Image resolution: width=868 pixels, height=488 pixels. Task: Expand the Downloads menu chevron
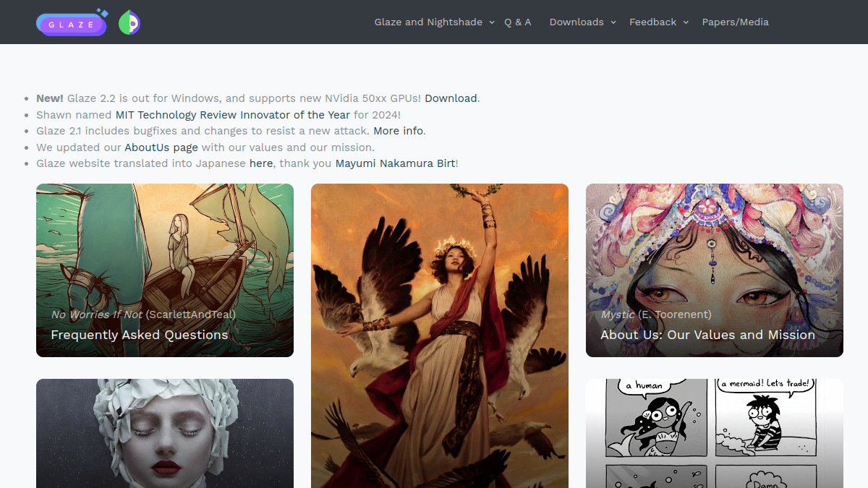[x=613, y=22]
